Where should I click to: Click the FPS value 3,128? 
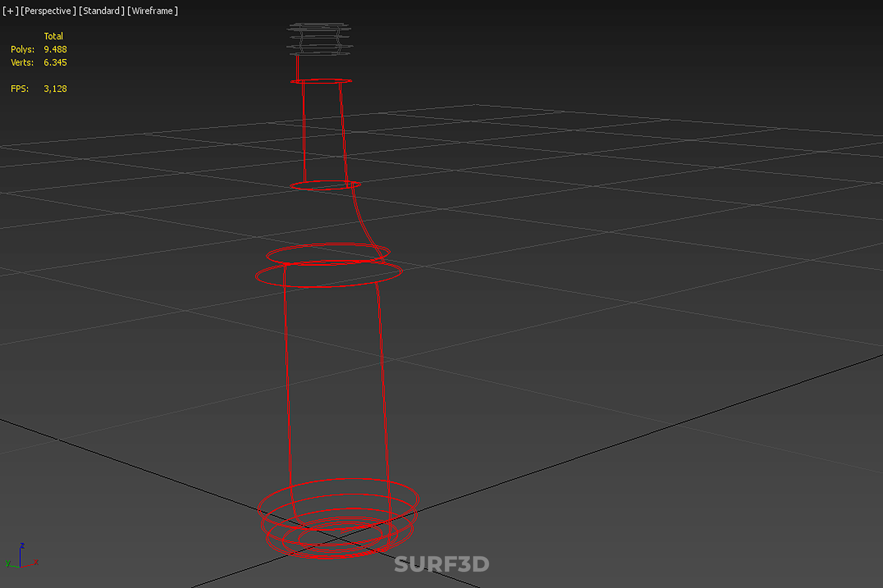click(55, 89)
